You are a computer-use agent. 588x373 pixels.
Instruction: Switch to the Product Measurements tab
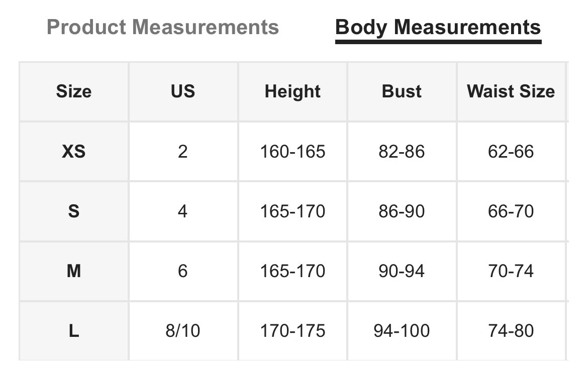tap(162, 27)
